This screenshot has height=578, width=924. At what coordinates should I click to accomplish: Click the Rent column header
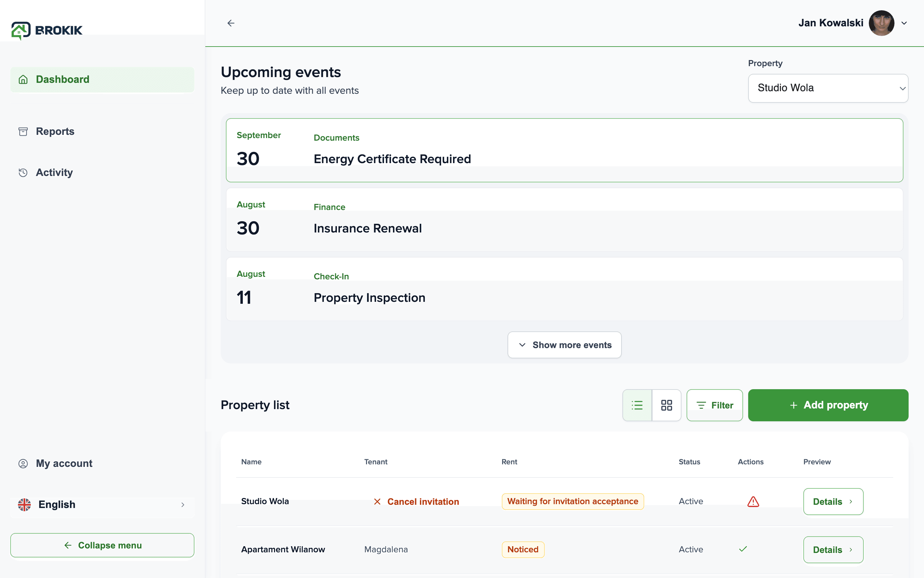click(x=509, y=462)
